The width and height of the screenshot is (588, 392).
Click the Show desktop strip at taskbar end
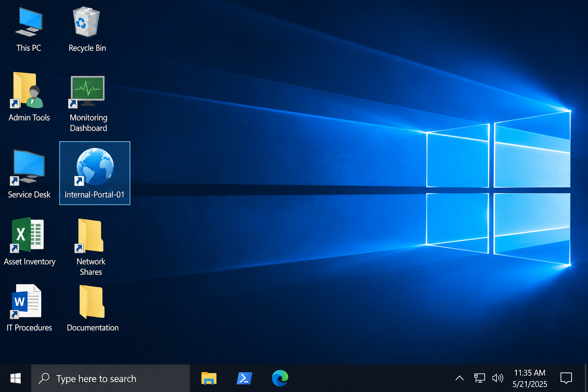coord(586,378)
